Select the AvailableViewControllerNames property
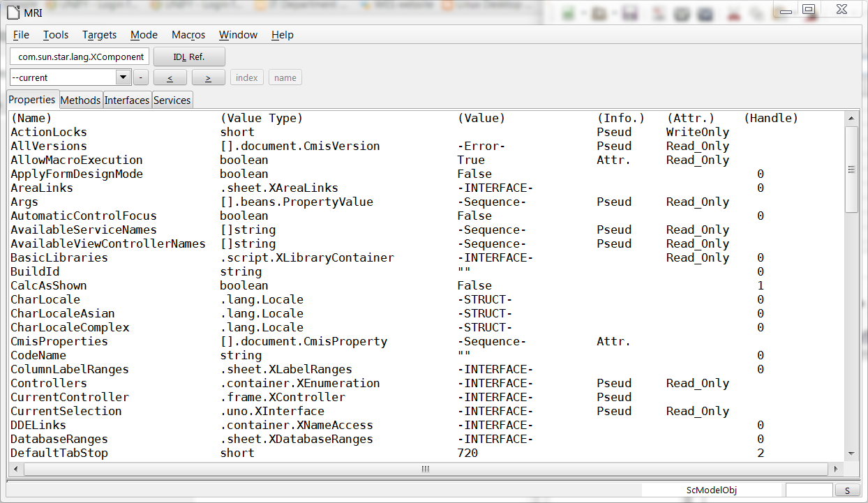The width and height of the screenshot is (868, 503). 108,243
